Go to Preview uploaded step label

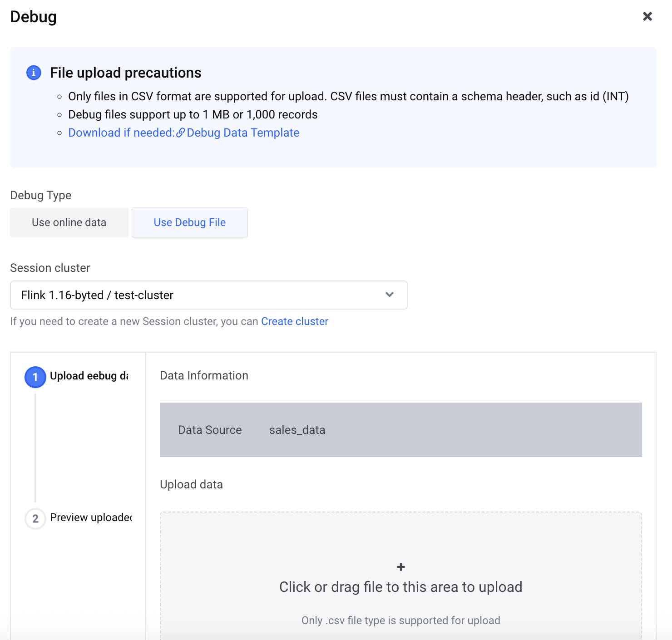pyautogui.click(x=91, y=517)
